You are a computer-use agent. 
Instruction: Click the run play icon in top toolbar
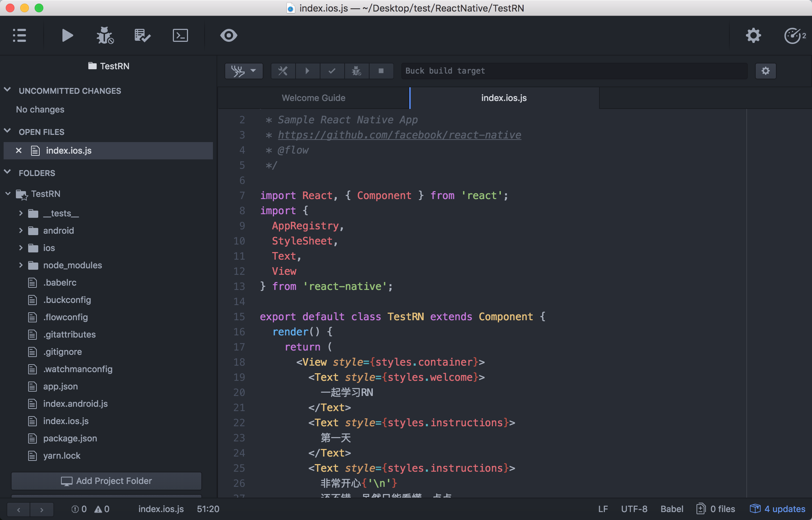67,36
